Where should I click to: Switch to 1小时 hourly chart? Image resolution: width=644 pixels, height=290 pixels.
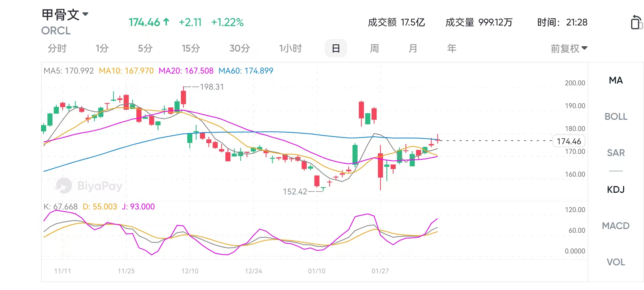[290, 49]
